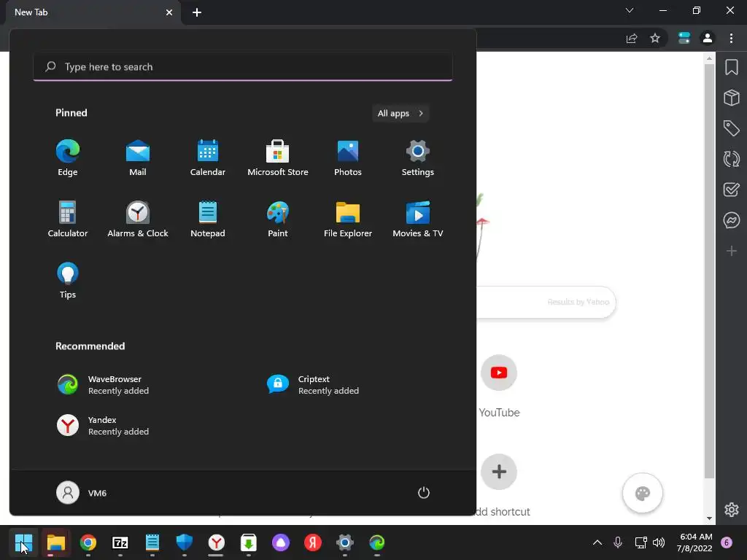The image size is (747, 560).
Task: Launch the Paint app
Action: click(278, 219)
